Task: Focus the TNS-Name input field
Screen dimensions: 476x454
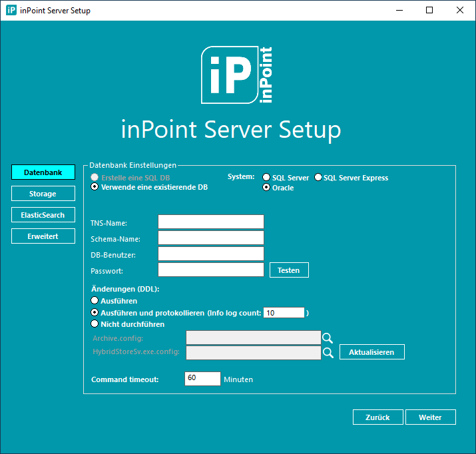Action: click(x=211, y=222)
